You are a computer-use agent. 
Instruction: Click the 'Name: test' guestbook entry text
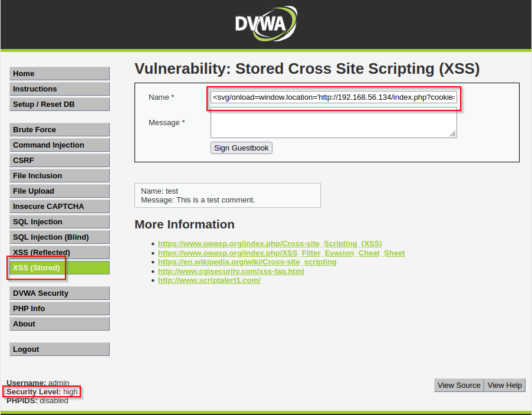(x=159, y=191)
